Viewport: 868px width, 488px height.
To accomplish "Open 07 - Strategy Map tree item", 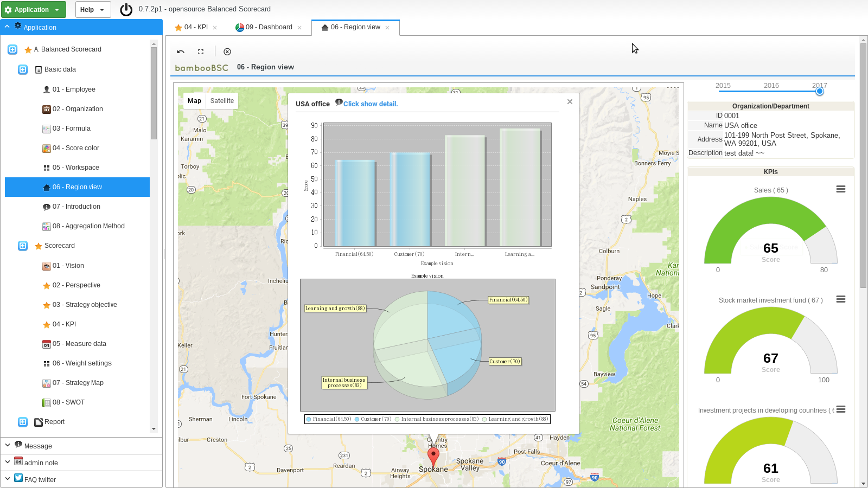I will (x=78, y=383).
